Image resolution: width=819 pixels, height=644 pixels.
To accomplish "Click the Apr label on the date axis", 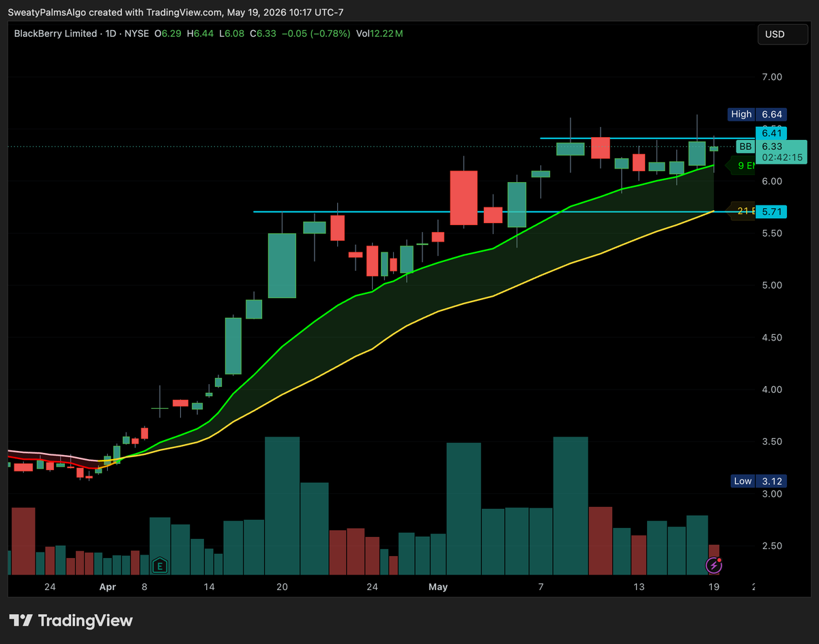I will tap(107, 587).
